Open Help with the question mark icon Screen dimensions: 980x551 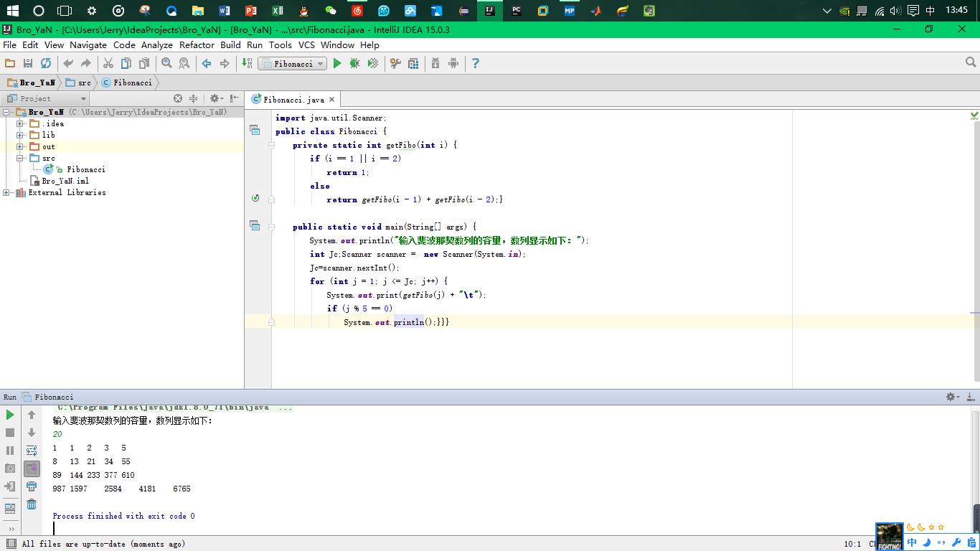[x=475, y=63]
